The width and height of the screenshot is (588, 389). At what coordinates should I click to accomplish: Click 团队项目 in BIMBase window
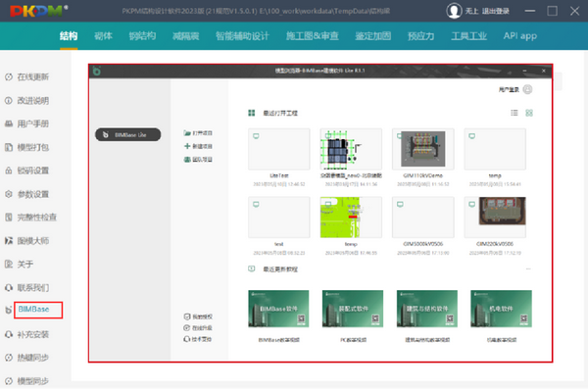(198, 160)
